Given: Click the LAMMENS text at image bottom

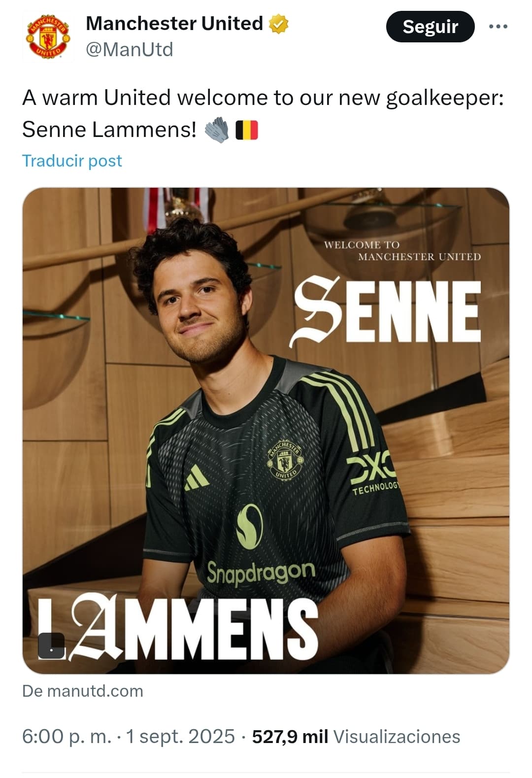Looking at the screenshot, I should [x=178, y=629].
